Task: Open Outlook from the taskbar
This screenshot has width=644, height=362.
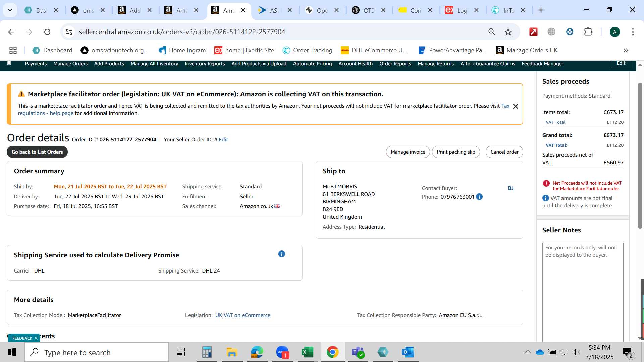Action: (408, 352)
